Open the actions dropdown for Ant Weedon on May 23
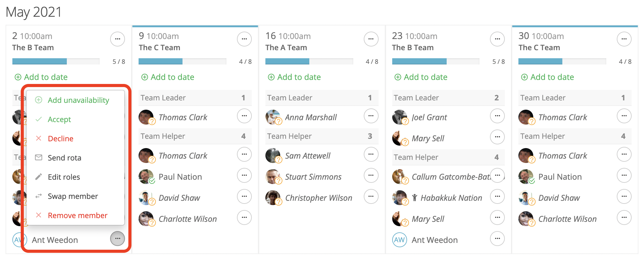The image size is (644, 259). (x=497, y=239)
